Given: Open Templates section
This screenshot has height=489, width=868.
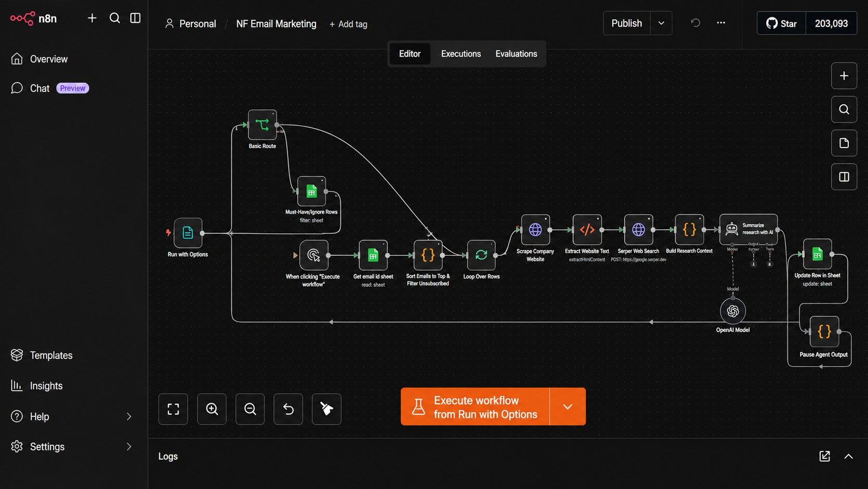Looking at the screenshot, I should pyautogui.click(x=42, y=355).
